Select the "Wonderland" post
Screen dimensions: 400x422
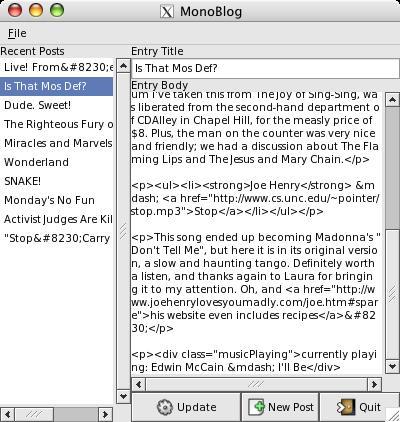[x=57, y=162]
